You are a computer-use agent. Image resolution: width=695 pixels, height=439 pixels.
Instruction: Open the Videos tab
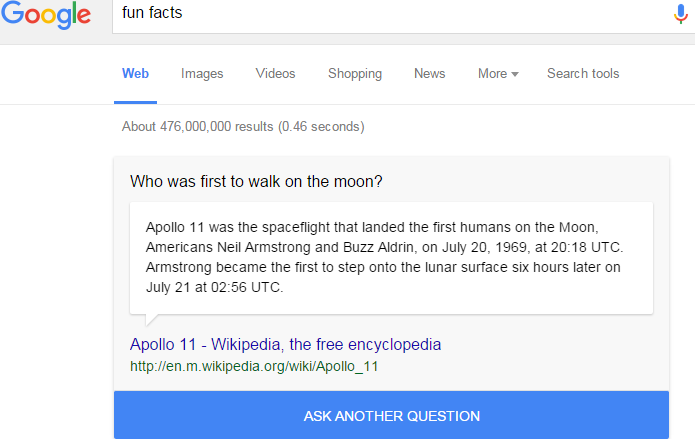pos(275,73)
